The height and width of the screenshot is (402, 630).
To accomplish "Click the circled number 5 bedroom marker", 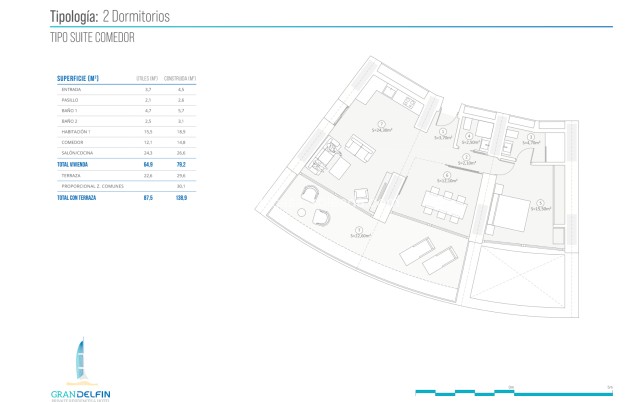I will 540,203.
